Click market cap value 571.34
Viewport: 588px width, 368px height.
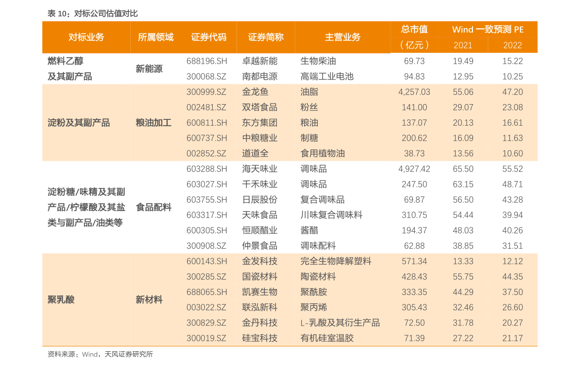tap(414, 261)
